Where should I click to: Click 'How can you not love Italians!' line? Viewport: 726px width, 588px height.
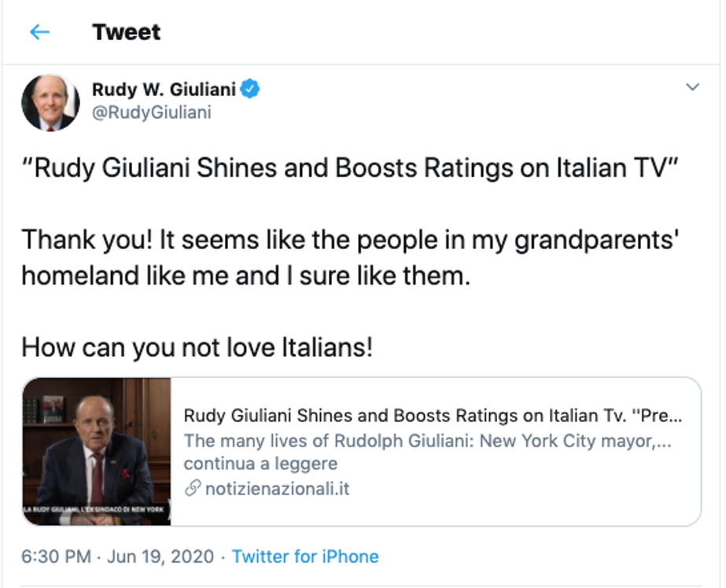point(197,347)
